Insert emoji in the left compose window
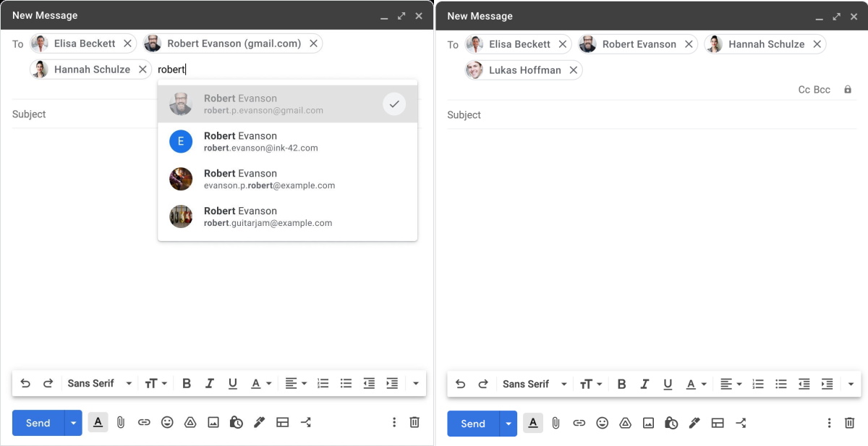This screenshot has width=868, height=446. pos(167,422)
